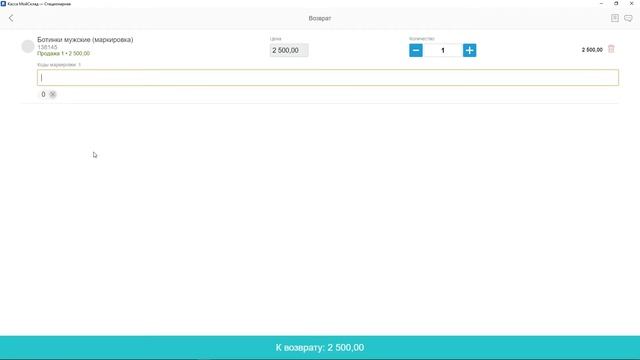Go back using the left arrow icon
The image size is (640, 360).
point(11,18)
